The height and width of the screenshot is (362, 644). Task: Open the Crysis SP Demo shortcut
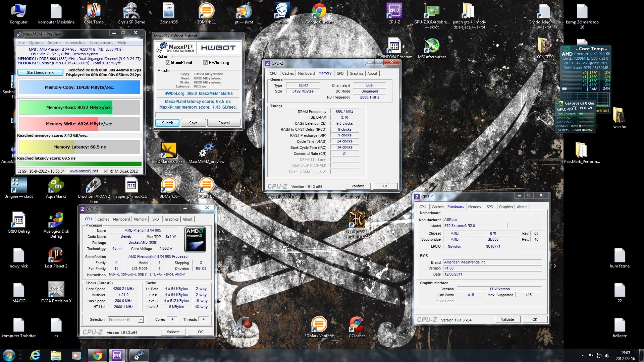pos(131,14)
